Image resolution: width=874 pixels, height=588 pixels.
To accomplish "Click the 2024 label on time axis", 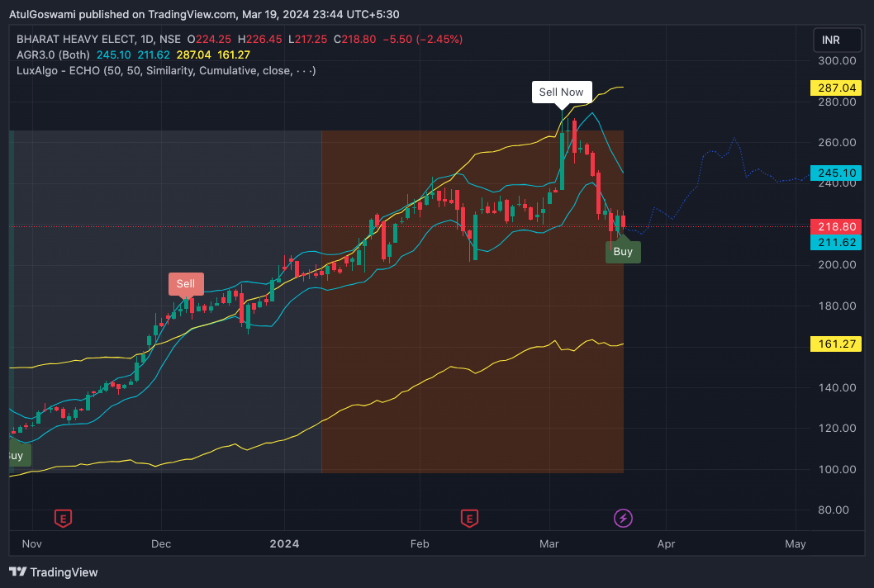I will tap(284, 544).
